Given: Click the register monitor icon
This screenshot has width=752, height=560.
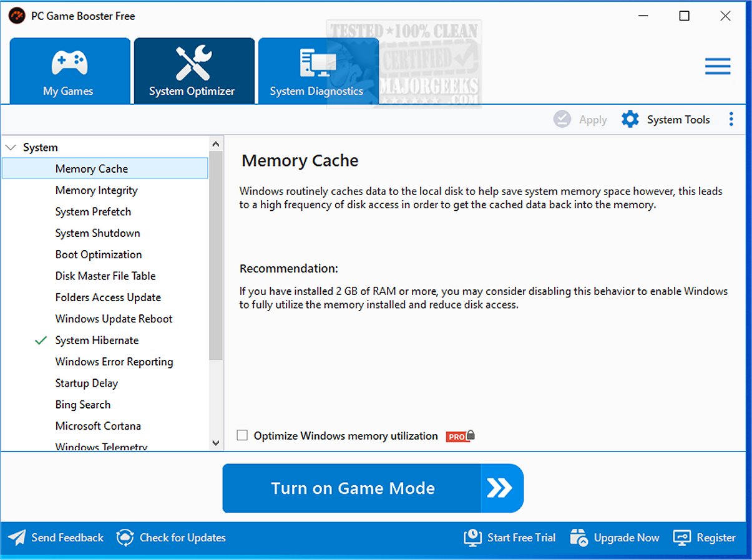Looking at the screenshot, I should [681, 538].
